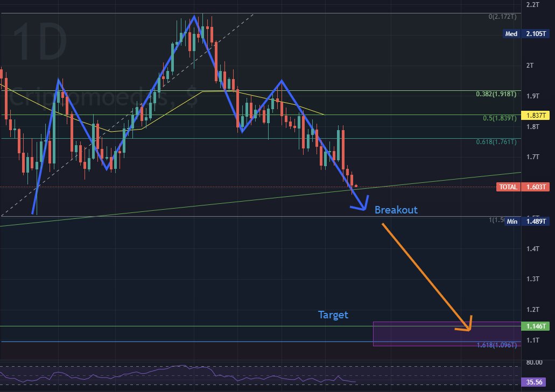The height and width of the screenshot is (392, 555).
Task: Select the 1.4T price axis tick
Action: (533, 248)
